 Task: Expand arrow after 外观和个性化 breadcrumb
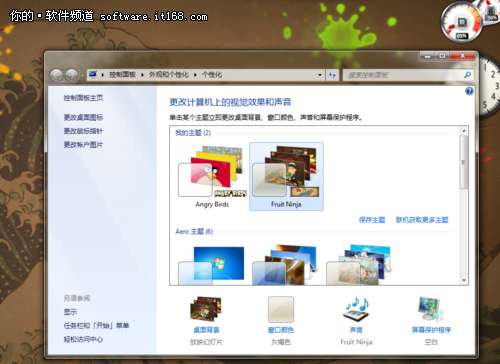click(x=195, y=75)
